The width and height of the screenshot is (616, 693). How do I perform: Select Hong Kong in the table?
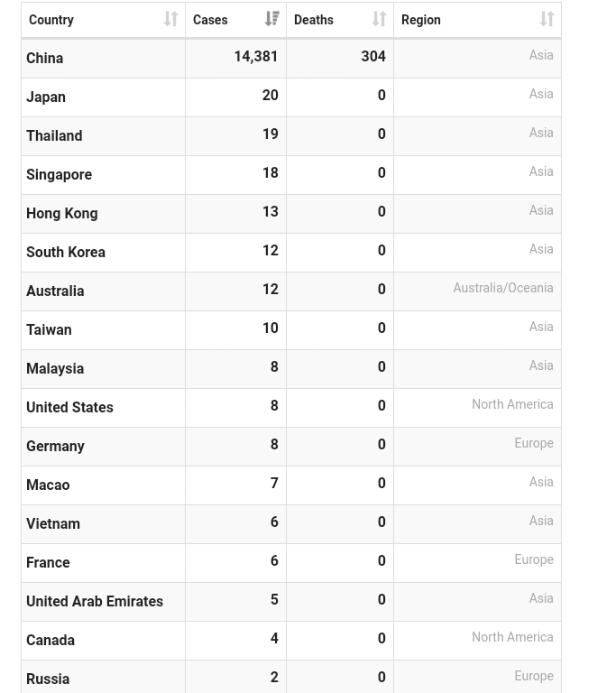point(62,214)
